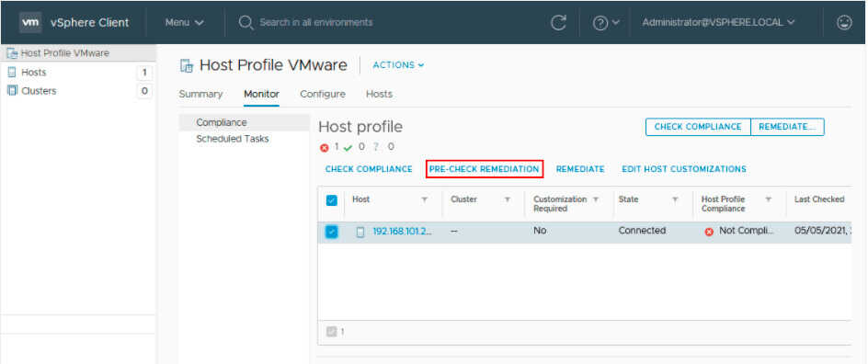This screenshot has width=868, height=364.
Task: Open the help question mark icon
Action: [x=600, y=23]
